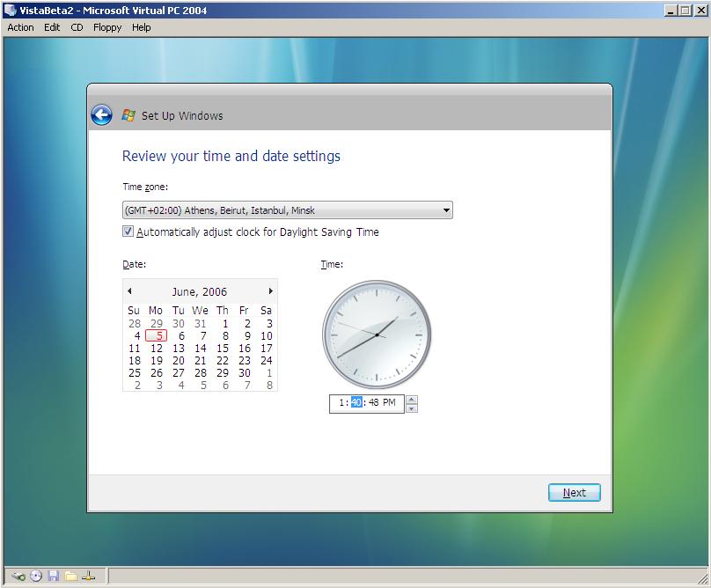Select July 4 in the calendar's last row
Viewport: 711px width, 588px height.
pos(181,385)
